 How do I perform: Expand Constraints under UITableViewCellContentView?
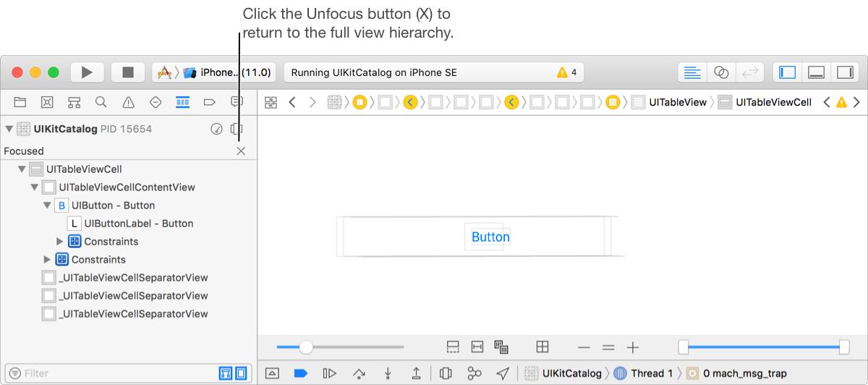coord(47,260)
